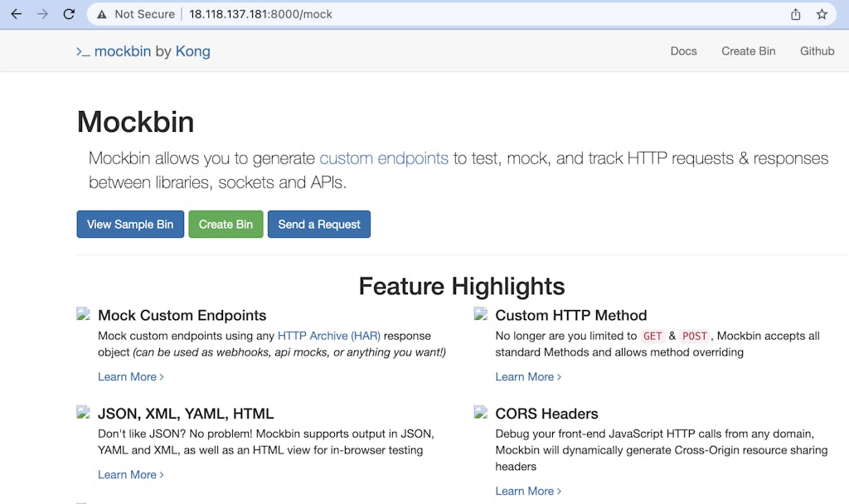Click the browser back arrow icon
Image resolution: width=849 pixels, height=504 pixels.
[16, 14]
